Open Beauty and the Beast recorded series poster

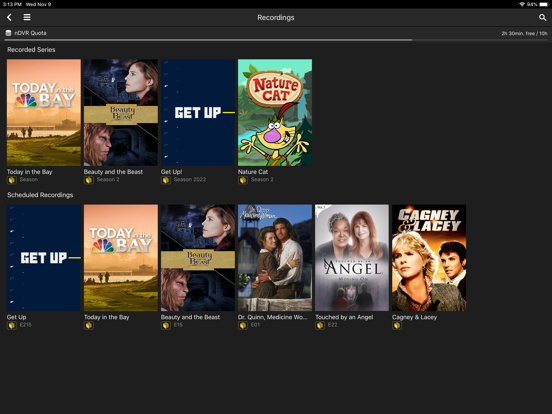click(121, 112)
